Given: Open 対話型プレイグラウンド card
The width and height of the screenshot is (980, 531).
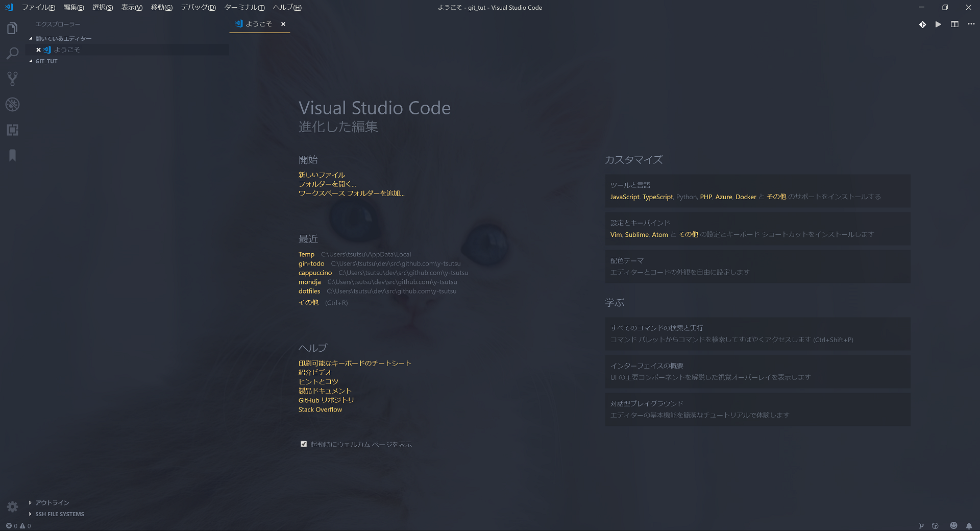Looking at the screenshot, I should coord(757,409).
